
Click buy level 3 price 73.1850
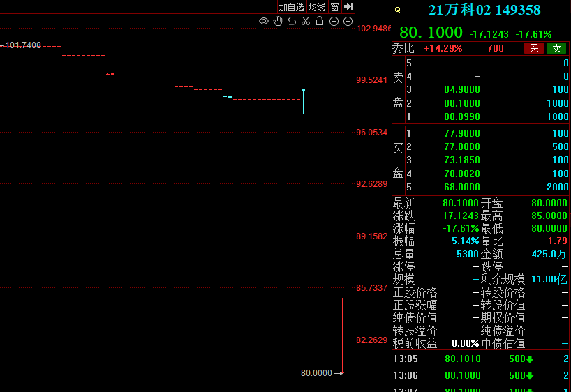pos(461,160)
